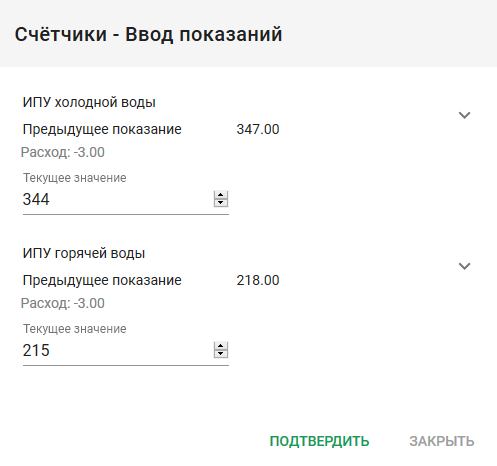The height and width of the screenshot is (466, 497).
Task: Decrease cold water value with down arrow
Action: (x=221, y=203)
